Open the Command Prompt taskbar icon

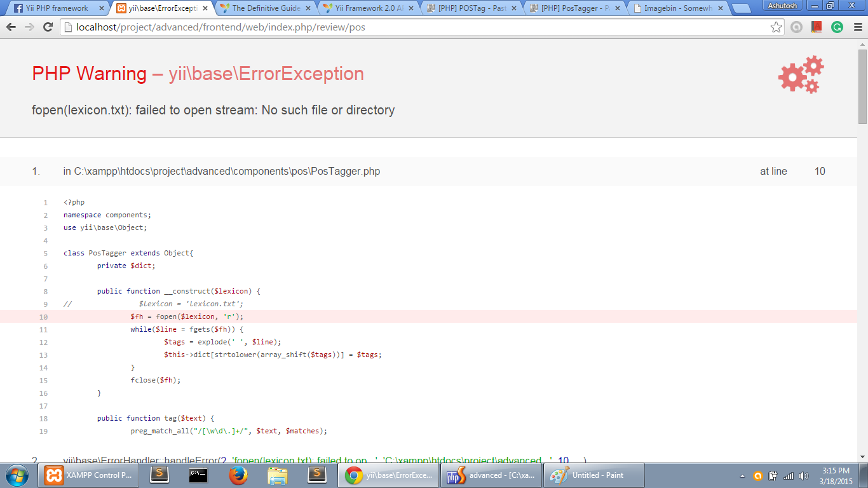(x=198, y=475)
